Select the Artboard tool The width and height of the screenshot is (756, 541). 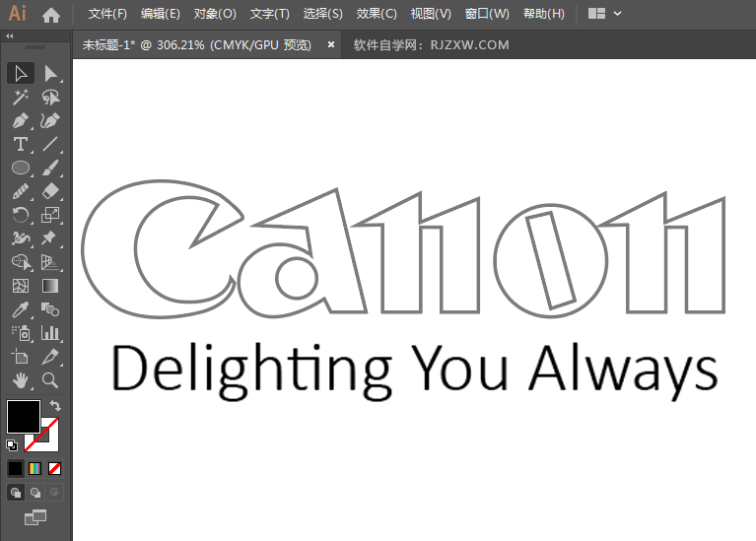pos(21,357)
